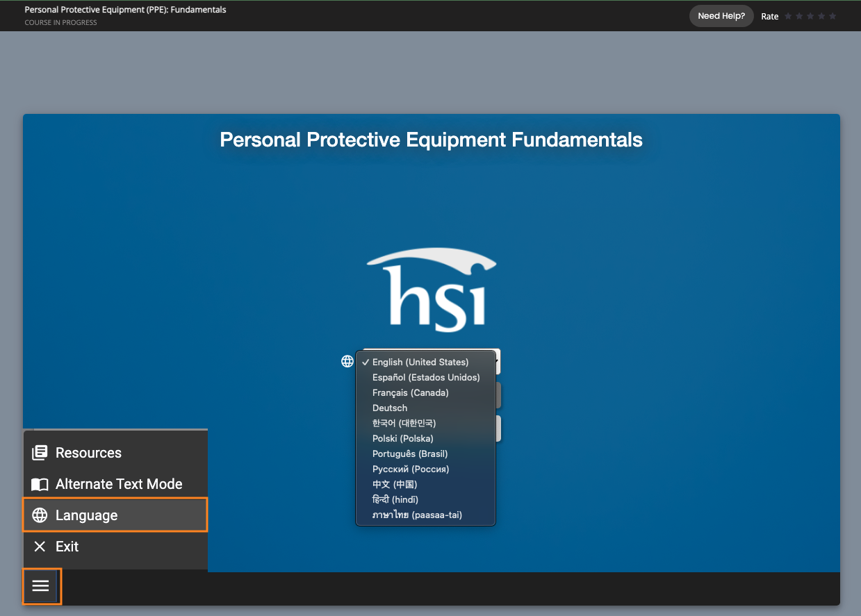Click the second rating star
The width and height of the screenshot is (861, 616).
coord(799,16)
